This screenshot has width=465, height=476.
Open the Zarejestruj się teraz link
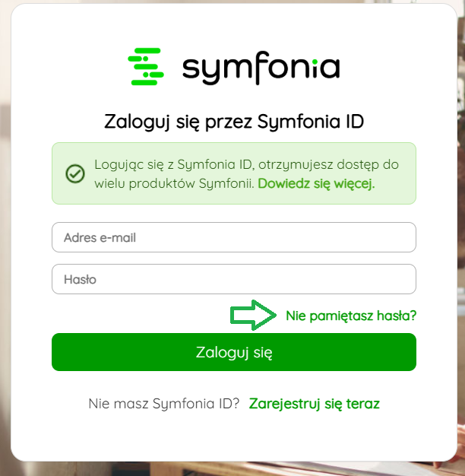(315, 404)
